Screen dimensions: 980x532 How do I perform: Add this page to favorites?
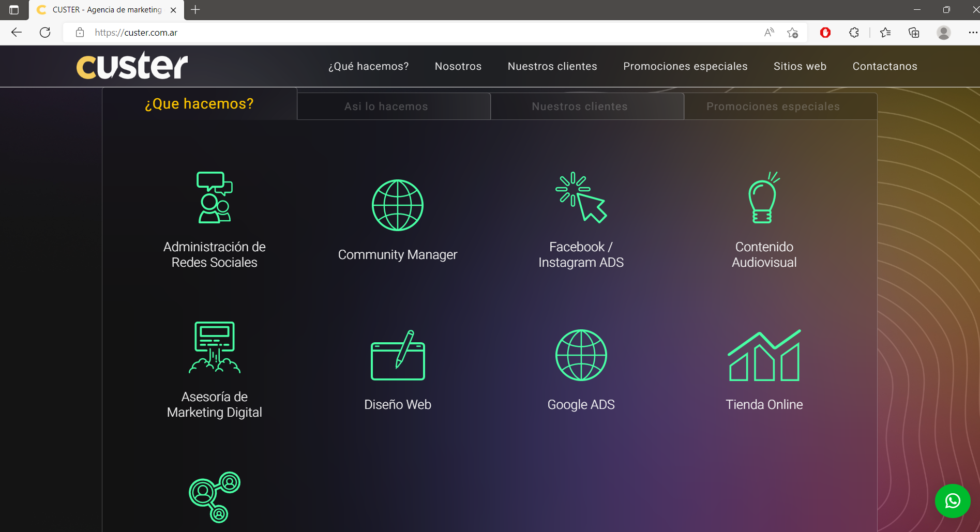[x=792, y=33]
